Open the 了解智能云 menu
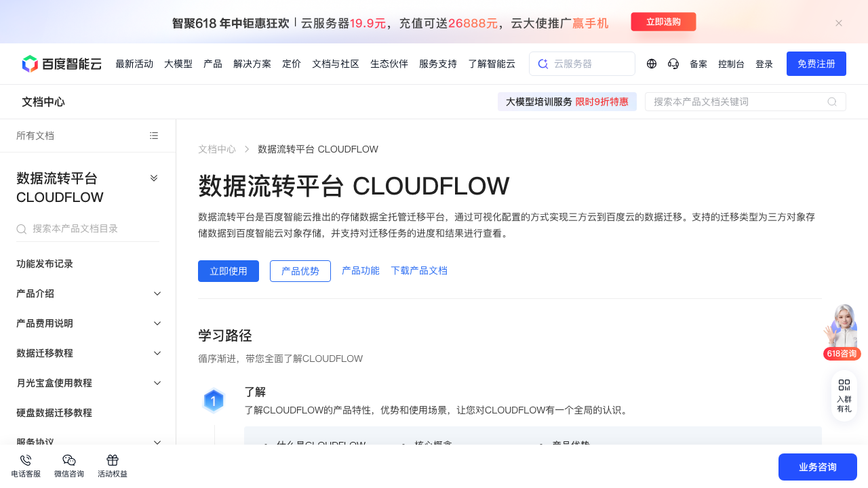Screen dimensions: 868x488 click(x=492, y=64)
